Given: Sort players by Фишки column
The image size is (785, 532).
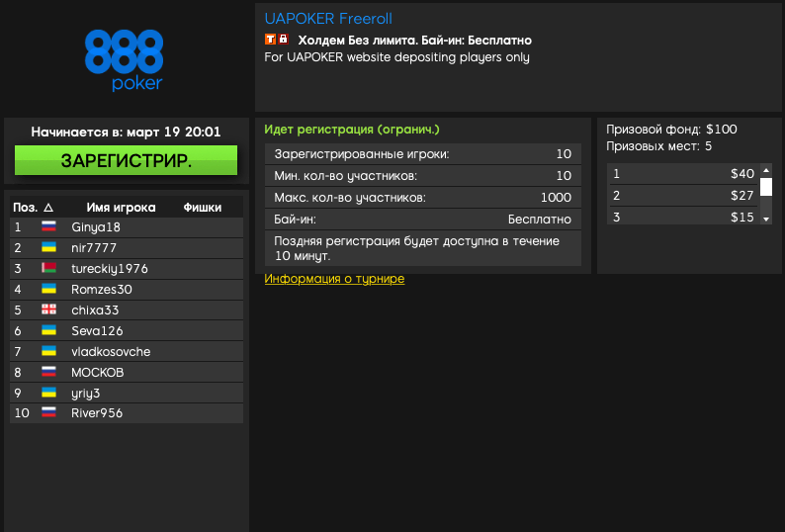Looking at the screenshot, I should coord(203,208).
